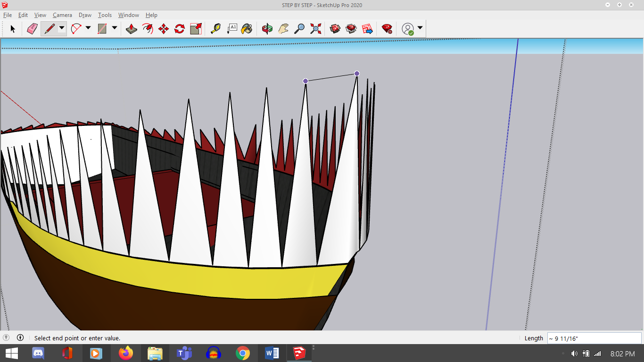Open the View menu
The height and width of the screenshot is (362, 644).
tap(40, 15)
